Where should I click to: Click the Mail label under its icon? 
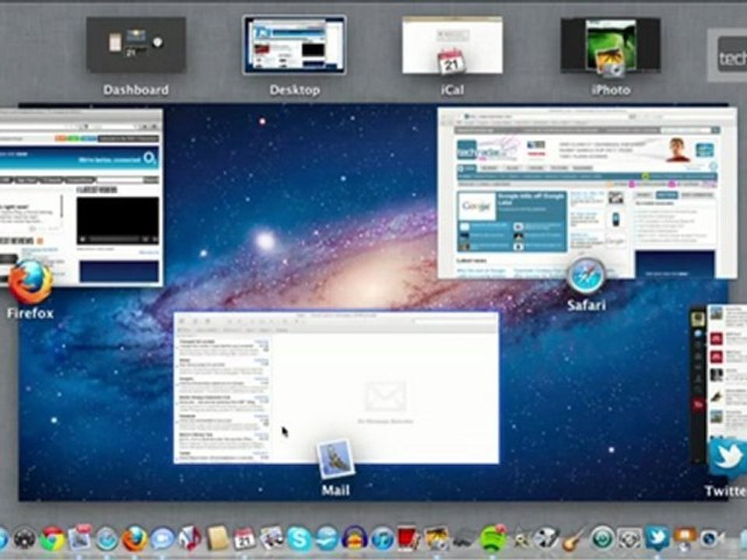pos(335,491)
